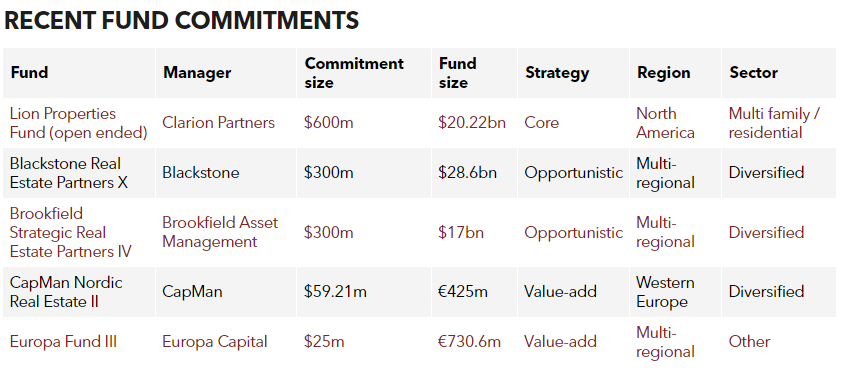
Task: Select the Blackstone manager cell
Action: (x=200, y=173)
